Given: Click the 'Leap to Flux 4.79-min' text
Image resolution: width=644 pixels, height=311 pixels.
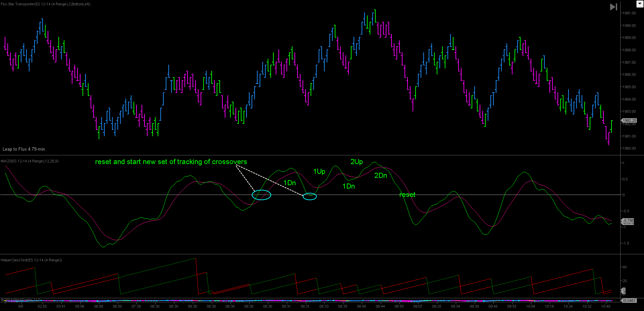Looking at the screenshot, I should pos(24,149).
